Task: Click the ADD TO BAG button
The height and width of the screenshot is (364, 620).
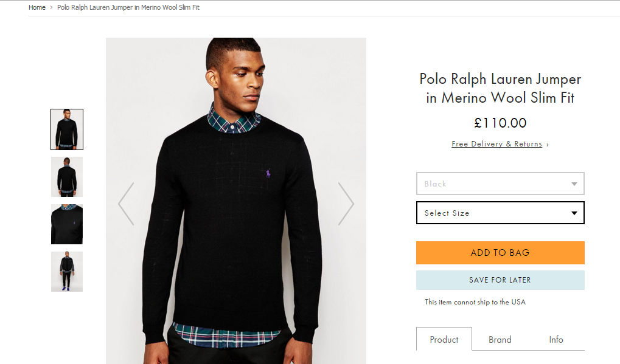Action: tap(500, 253)
